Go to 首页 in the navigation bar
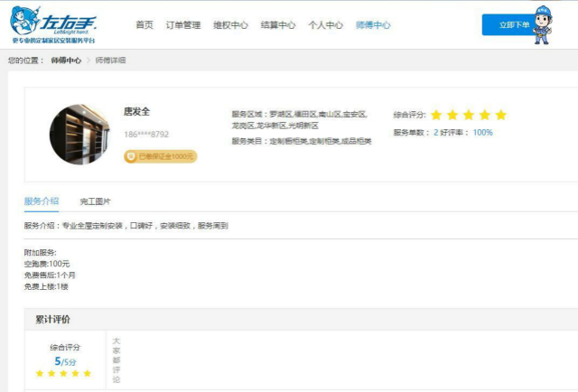 point(144,25)
